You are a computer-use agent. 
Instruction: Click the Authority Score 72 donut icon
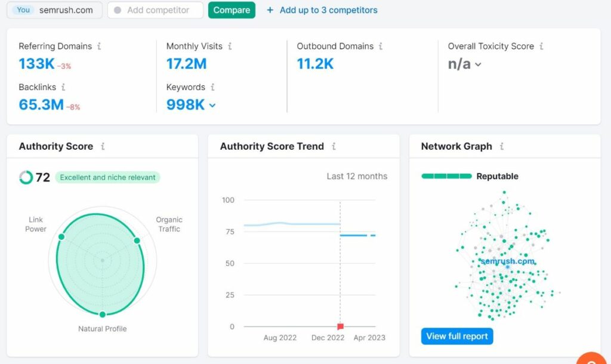(26, 177)
